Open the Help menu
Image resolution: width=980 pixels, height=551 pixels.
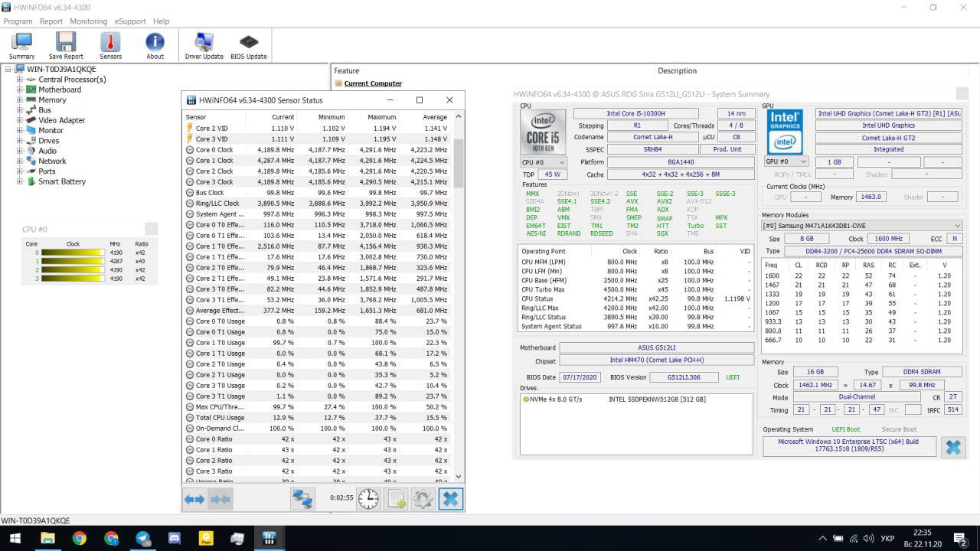pyautogui.click(x=161, y=21)
